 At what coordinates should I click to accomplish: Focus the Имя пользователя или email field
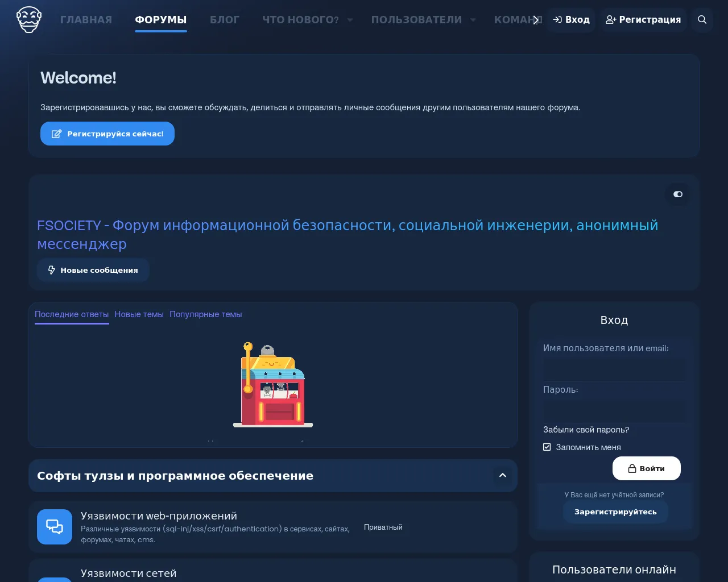[614, 370]
